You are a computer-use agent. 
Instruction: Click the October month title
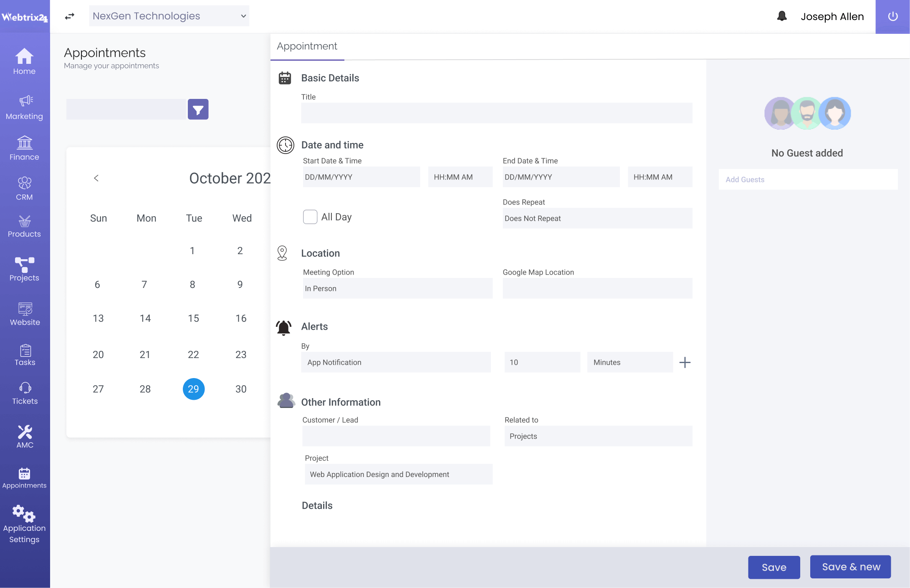pos(230,178)
